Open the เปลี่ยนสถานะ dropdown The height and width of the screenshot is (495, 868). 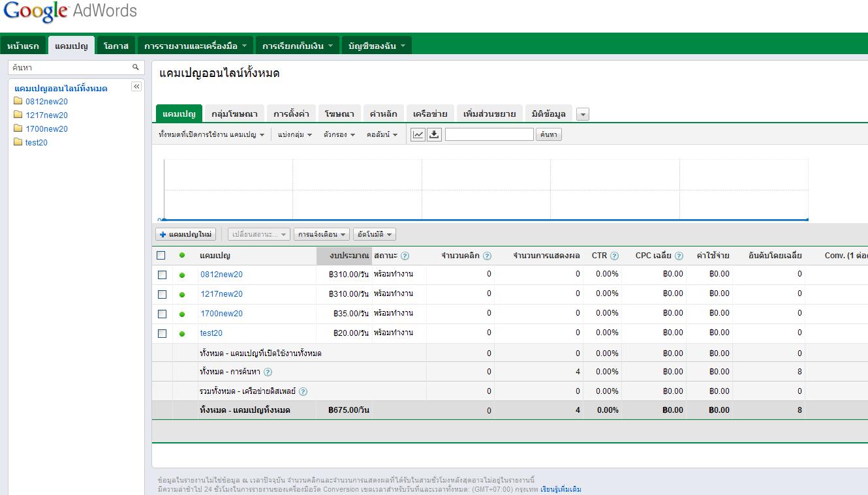tap(258, 234)
